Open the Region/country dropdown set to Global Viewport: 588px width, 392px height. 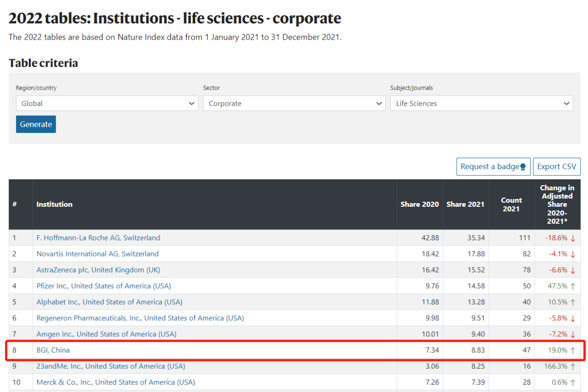pyautogui.click(x=107, y=103)
